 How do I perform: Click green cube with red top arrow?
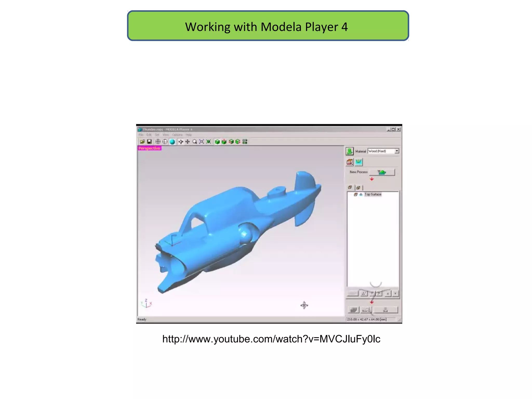click(224, 142)
